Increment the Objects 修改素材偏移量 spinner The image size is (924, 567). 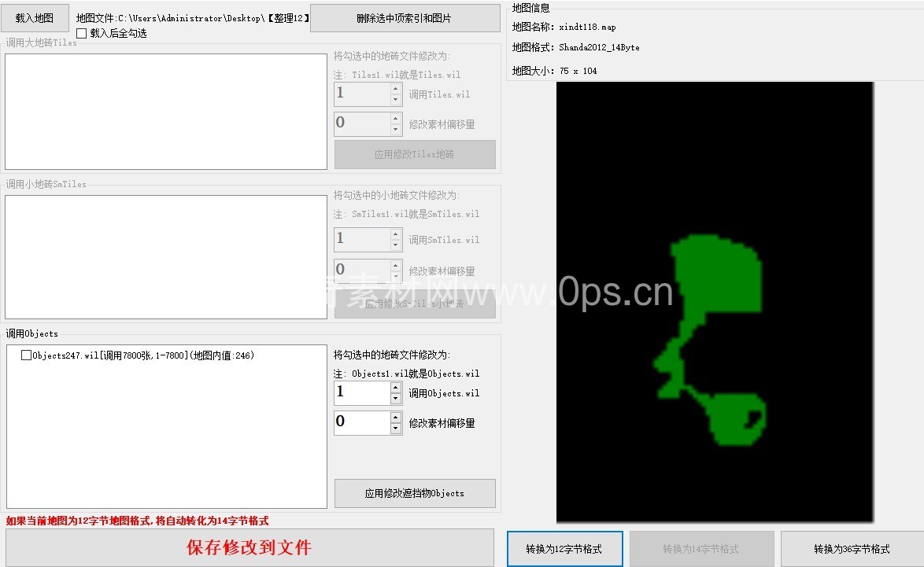396,417
